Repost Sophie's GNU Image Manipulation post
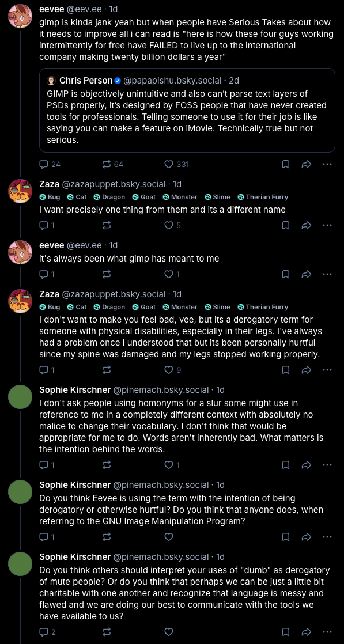Viewport: 344px width, 644px height. point(106,537)
